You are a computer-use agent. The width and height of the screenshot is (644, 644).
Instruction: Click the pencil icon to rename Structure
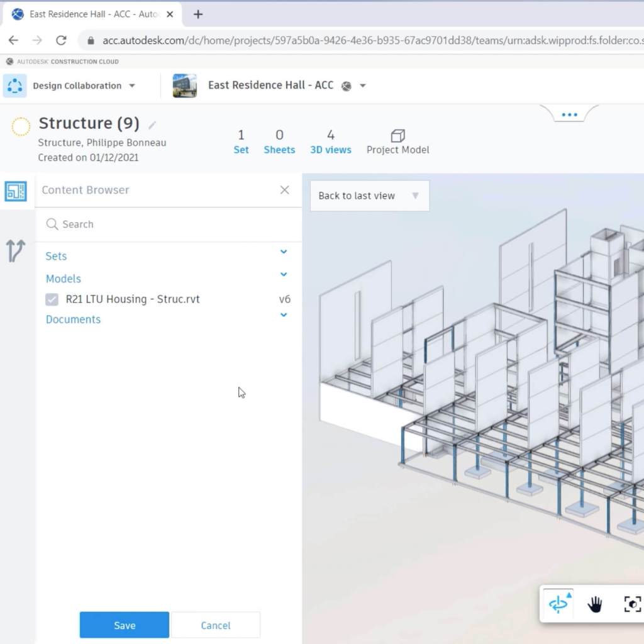(x=152, y=125)
